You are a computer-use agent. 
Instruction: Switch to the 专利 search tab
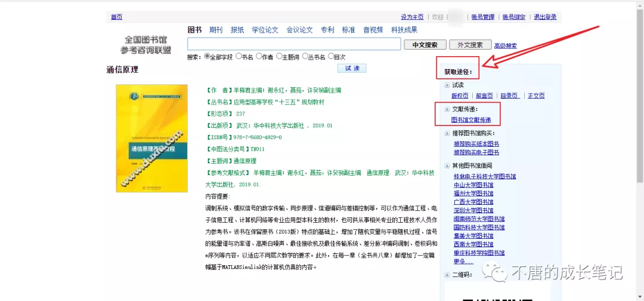tap(328, 30)
